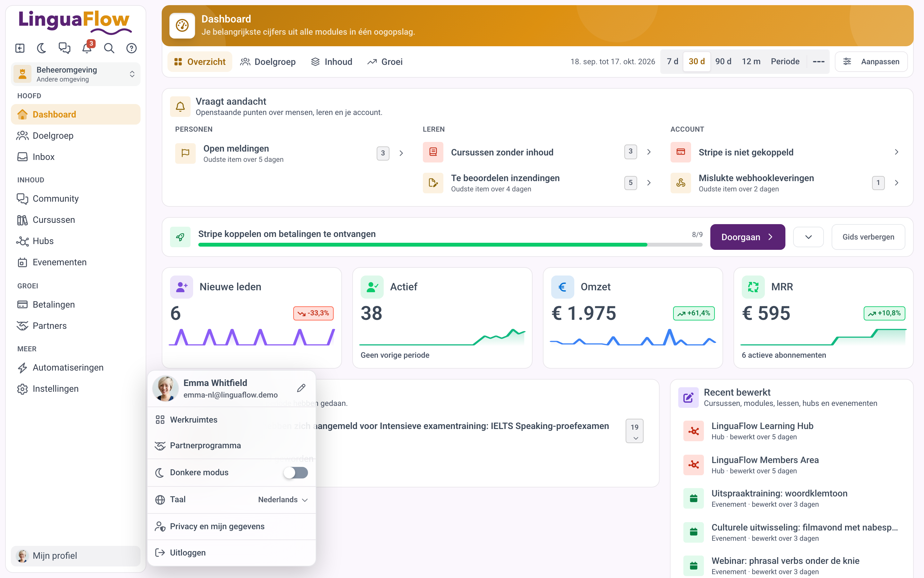Open the help question mark icon
This screenshot has height=578, width=924.
131,48
